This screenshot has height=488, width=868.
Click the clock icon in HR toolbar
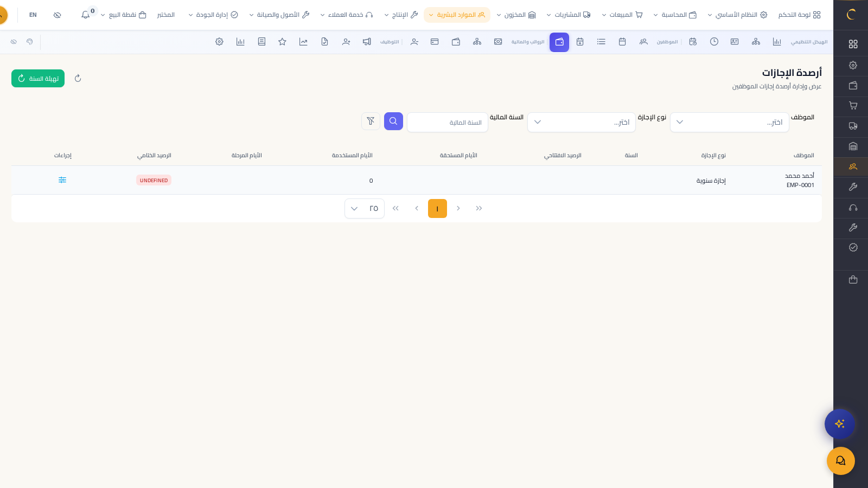click(x=714, y=42)
